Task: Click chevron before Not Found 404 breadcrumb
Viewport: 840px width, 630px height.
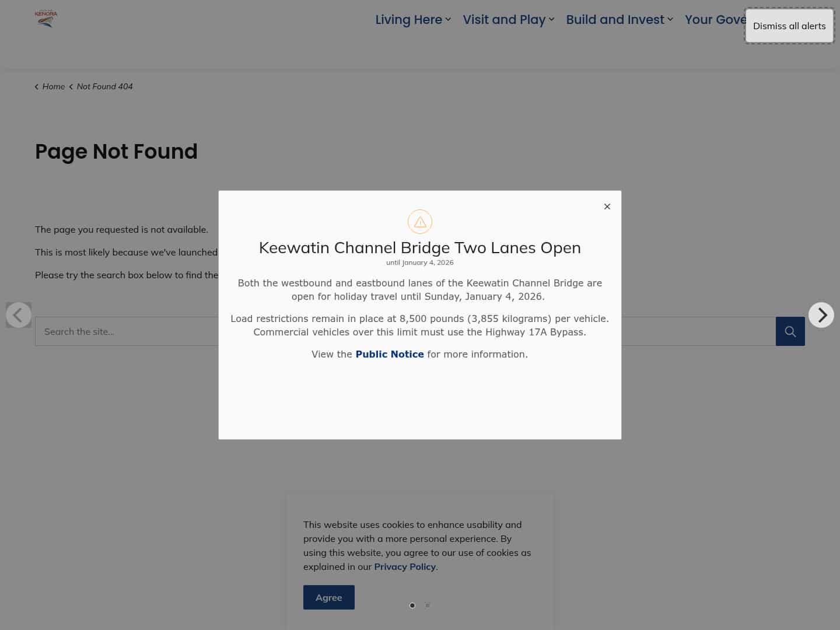Action: coord(71,86)
